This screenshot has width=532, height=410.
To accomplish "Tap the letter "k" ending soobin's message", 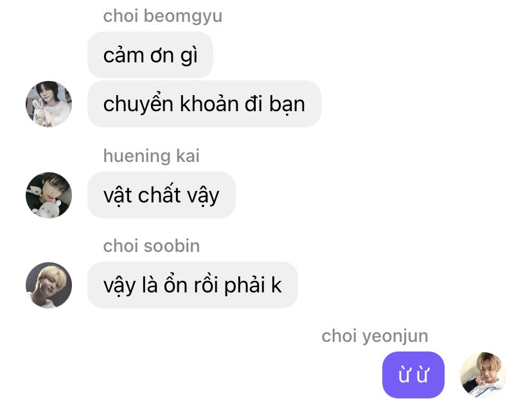I will [x=276, y=285].
